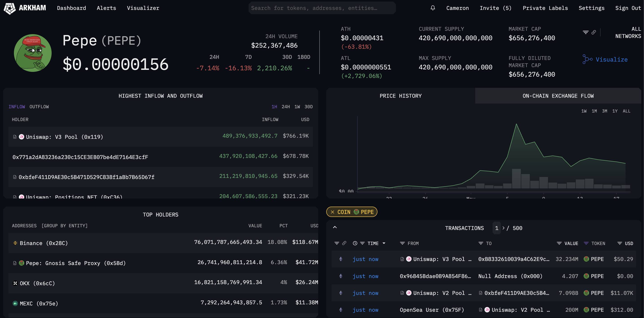644x318 pixels.
Task: Switch to the Price History tab
Action: 401,96
